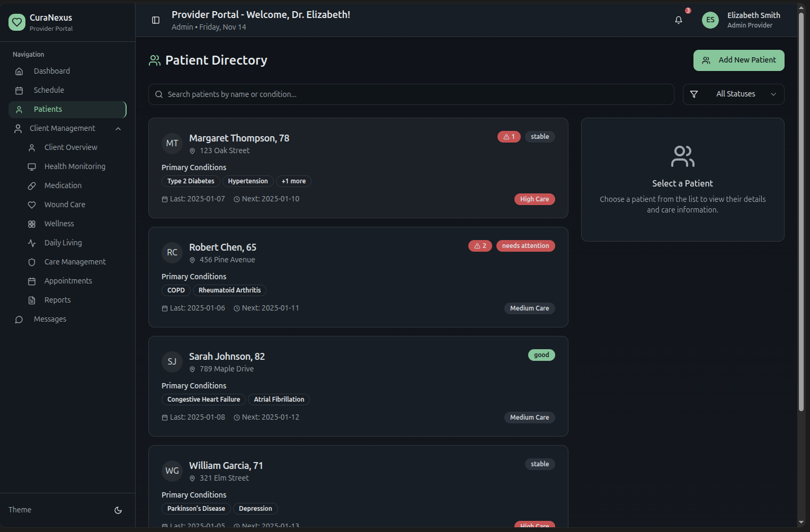Collapse the Client Management section
This screenshot has height=532, width=810.
click(118, 129)
